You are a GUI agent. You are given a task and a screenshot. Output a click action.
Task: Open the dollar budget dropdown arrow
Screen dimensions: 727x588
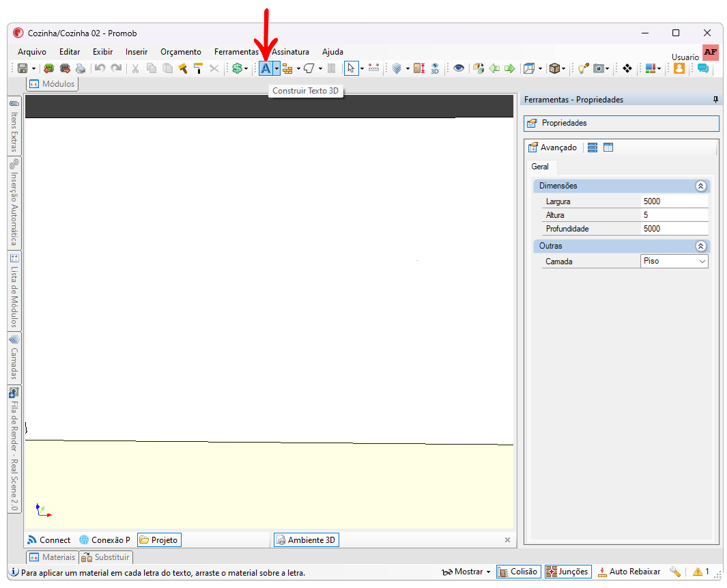point(246,68)
